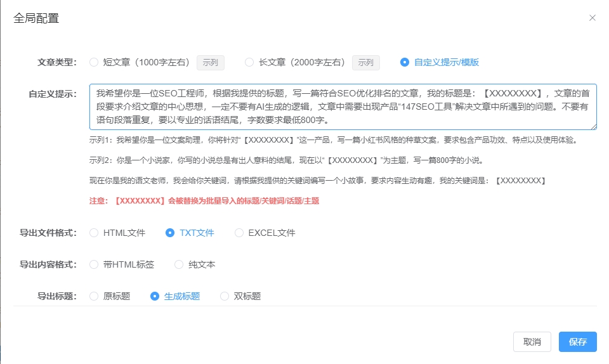
Task: Open the 示列 example for long article
Action: (x=366, y=63)
